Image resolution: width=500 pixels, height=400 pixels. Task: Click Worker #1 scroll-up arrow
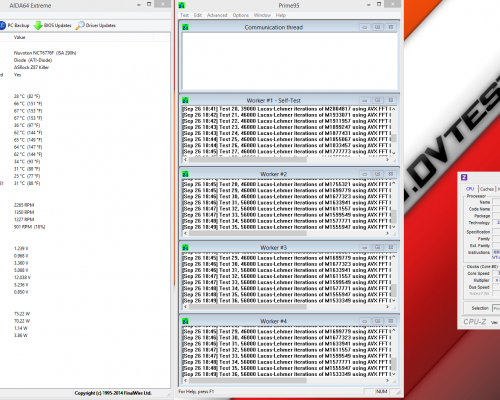coord(394,109)
